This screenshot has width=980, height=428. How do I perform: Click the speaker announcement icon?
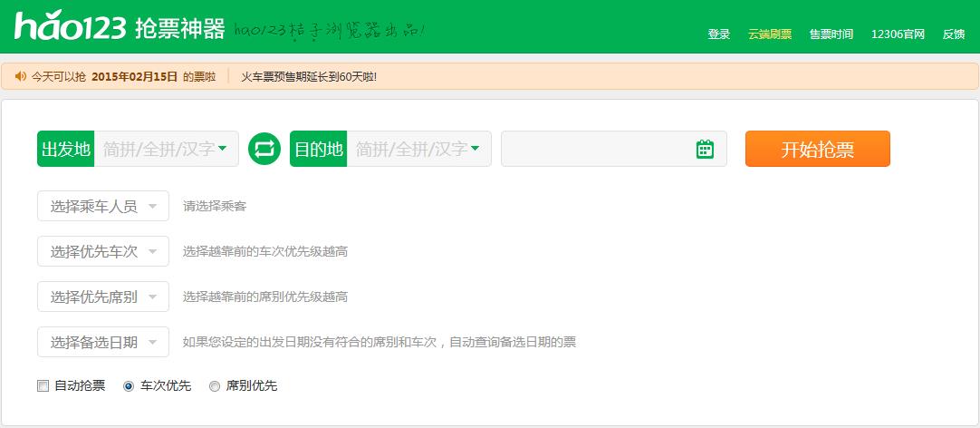coord(20,77)
